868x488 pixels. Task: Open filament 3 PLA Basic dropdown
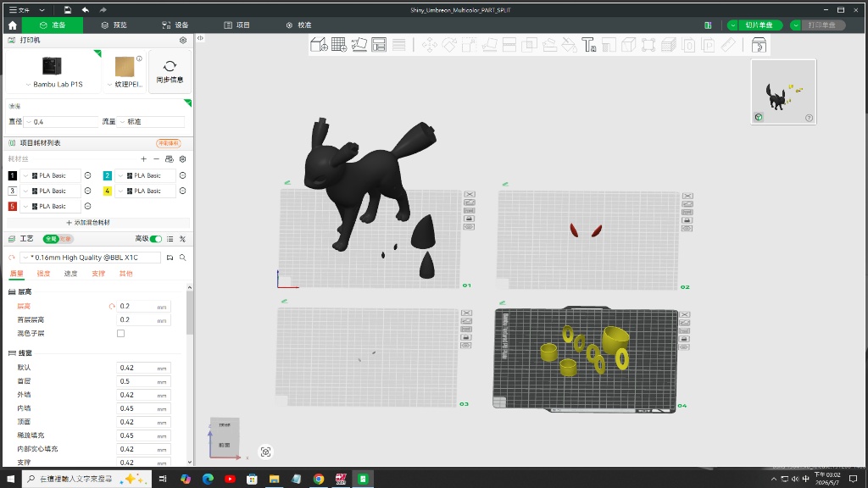click(50, 191)
